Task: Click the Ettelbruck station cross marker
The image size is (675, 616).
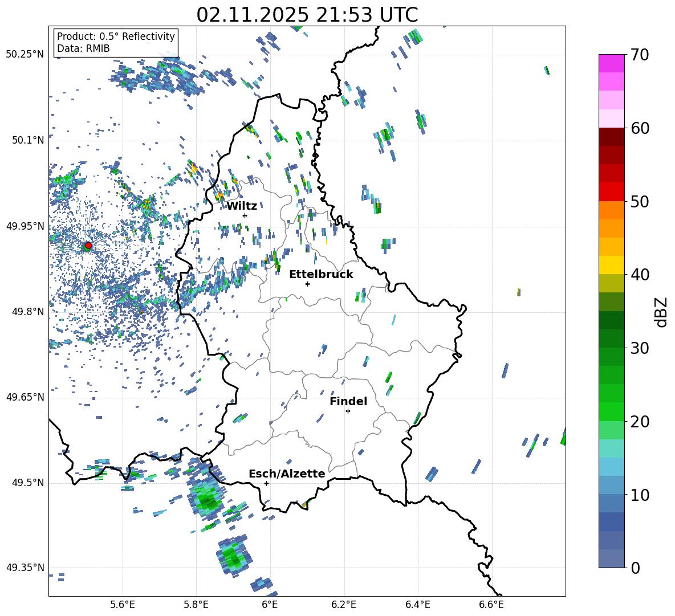Action: pos(307,284)
